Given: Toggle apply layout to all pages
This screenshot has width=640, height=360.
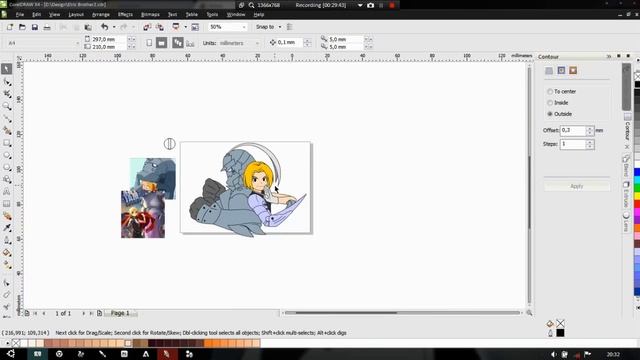Looking at the screenshot, I should coord(178,43).
